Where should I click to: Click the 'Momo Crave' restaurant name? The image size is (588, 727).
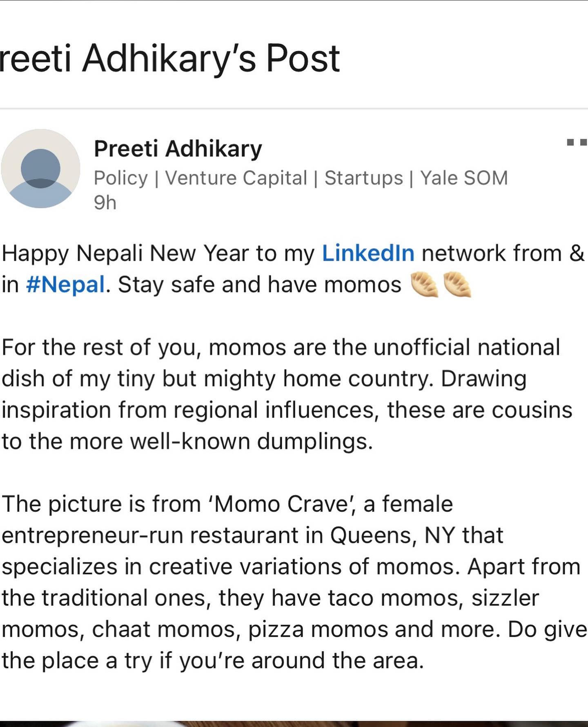(279, 504)
